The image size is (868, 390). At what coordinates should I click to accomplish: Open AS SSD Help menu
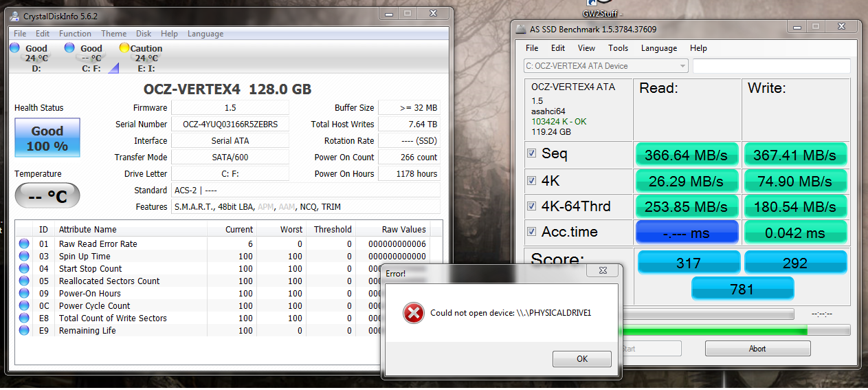click(x=698, y=48)
